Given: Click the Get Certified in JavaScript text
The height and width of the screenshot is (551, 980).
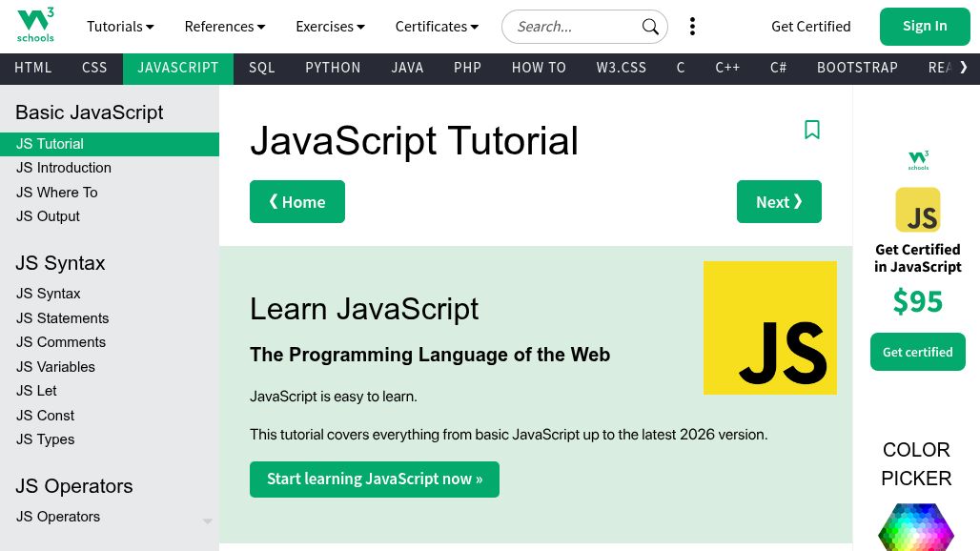Looking at the screenshot, I should pyautogui.click(x=917, y=258).
